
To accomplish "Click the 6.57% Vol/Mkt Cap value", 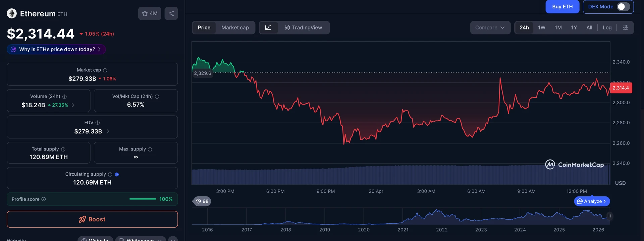I will [136, 105].
